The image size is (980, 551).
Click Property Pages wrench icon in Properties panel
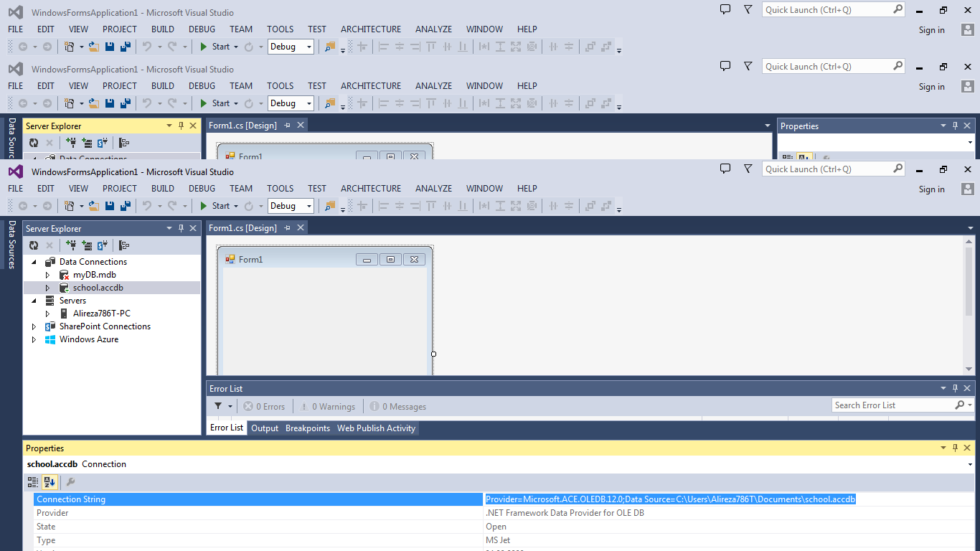[70, 482]
